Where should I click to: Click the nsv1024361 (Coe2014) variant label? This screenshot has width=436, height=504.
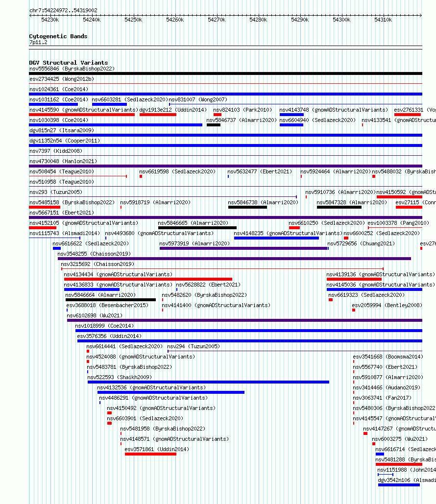(58, 89)
